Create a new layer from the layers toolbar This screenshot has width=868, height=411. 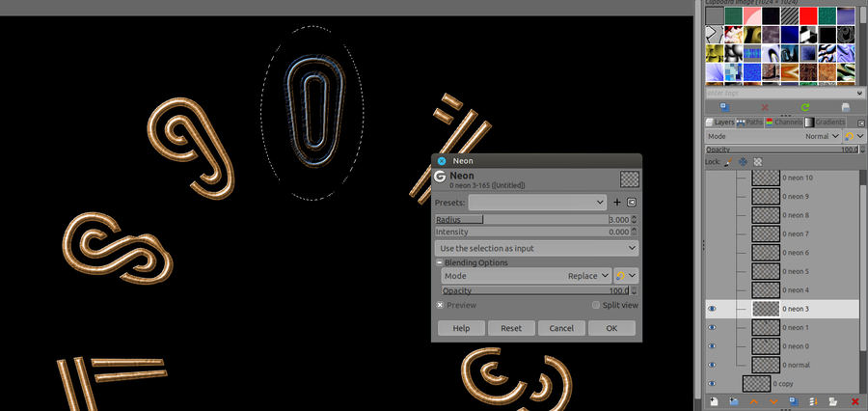712,400
